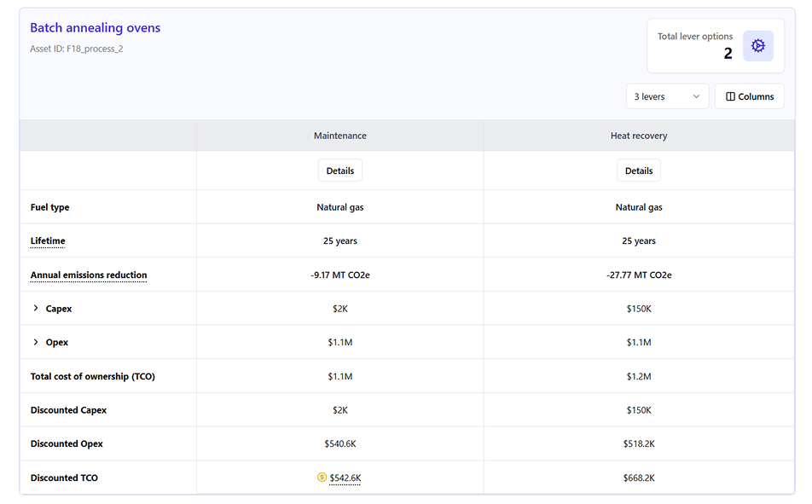
Task: Click the -27.77 MT CO2e value
Action: (639, 275)
